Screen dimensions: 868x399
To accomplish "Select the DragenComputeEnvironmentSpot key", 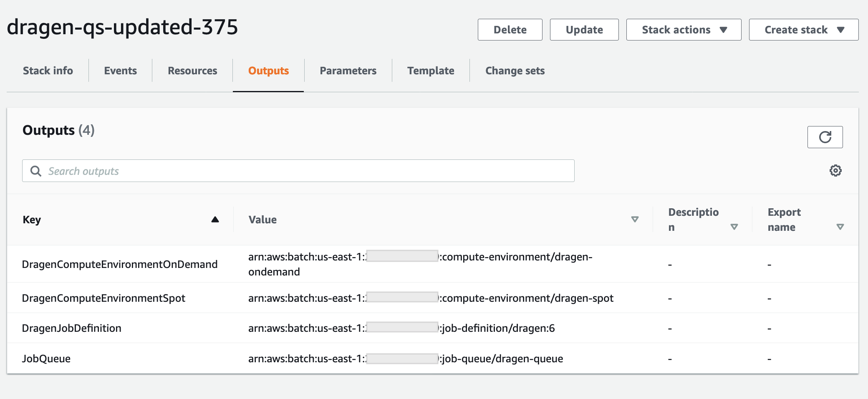I will pyautogui.click(x=103, y=298).
